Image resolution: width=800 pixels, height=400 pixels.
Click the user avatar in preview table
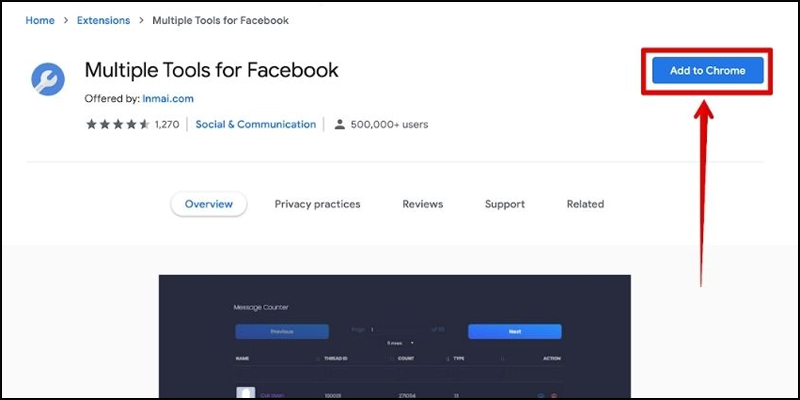coord(245,393)
